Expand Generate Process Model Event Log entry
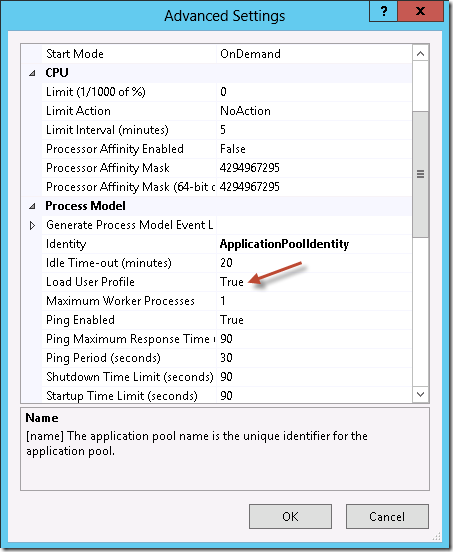453x552 pixels. [32, 225]
